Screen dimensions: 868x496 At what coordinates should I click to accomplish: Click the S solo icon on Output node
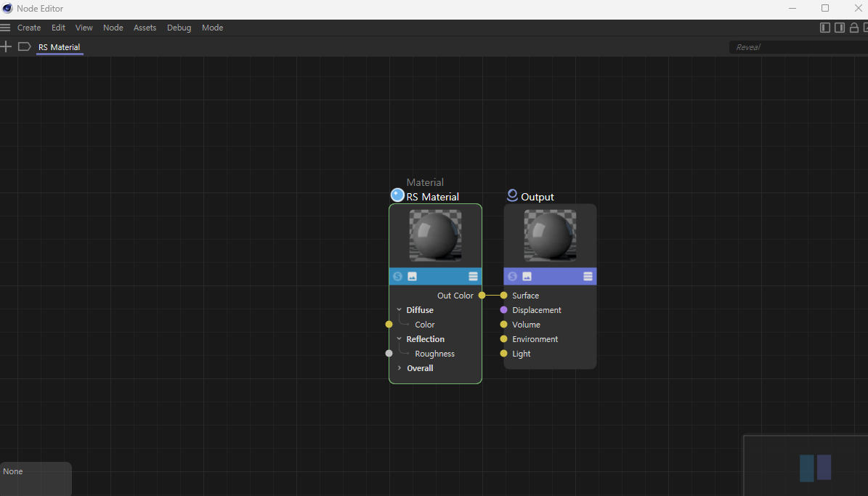[x=512, y=276]
